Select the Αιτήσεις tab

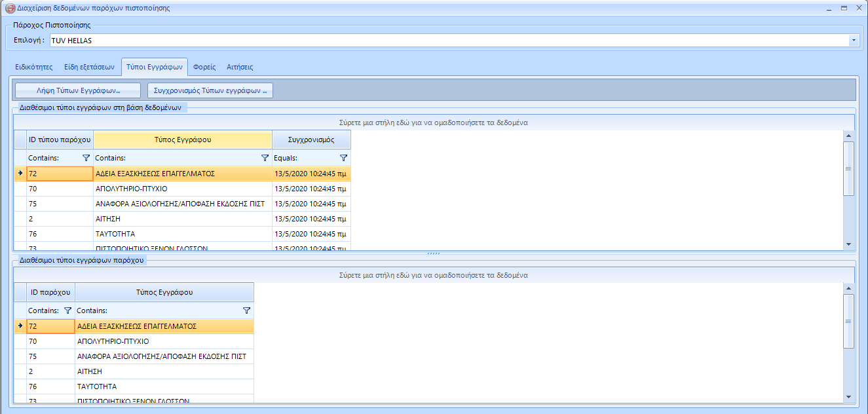[240, 67]
